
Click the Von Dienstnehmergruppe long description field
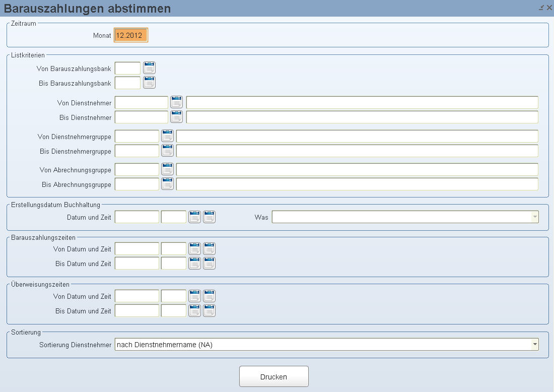357,136
